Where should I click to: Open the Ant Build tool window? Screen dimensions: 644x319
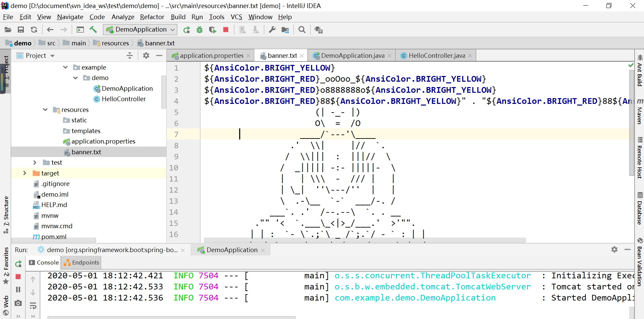(640, 70)
